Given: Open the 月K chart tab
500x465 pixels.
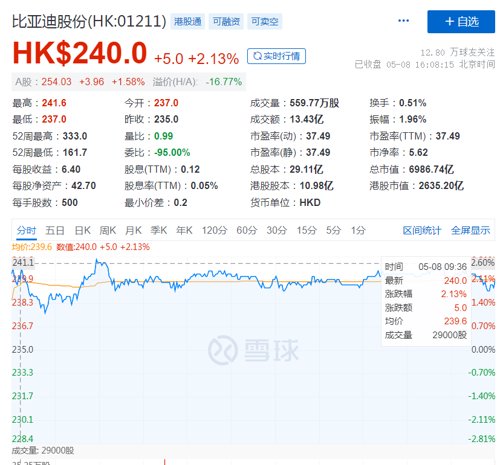Looking at the screenshot, I should pos(133,230).
